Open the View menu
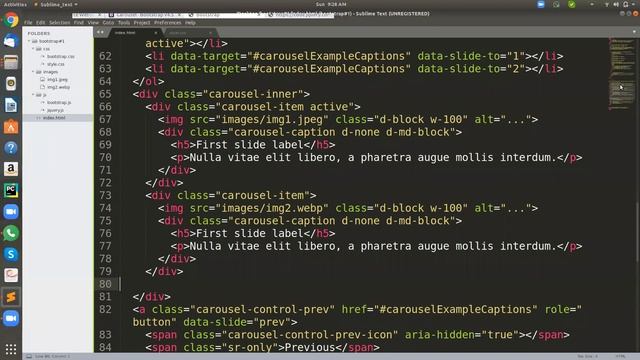The image size is (640, 360). point(93,22)
